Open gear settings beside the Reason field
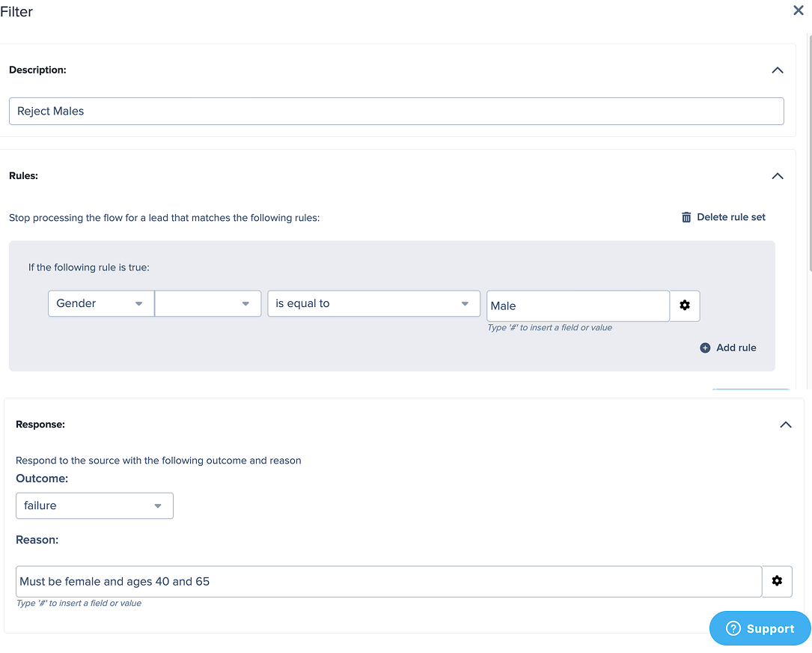This screenshot has width=812, height=653. (777, 581)
